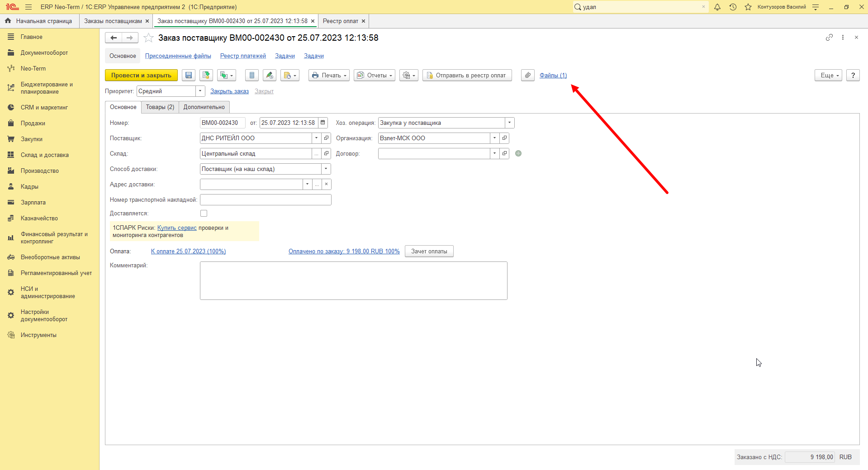This screenshot has width=868, height=470.
Task: Go forward with the right arrow button
Action: [x=130, y=38]
